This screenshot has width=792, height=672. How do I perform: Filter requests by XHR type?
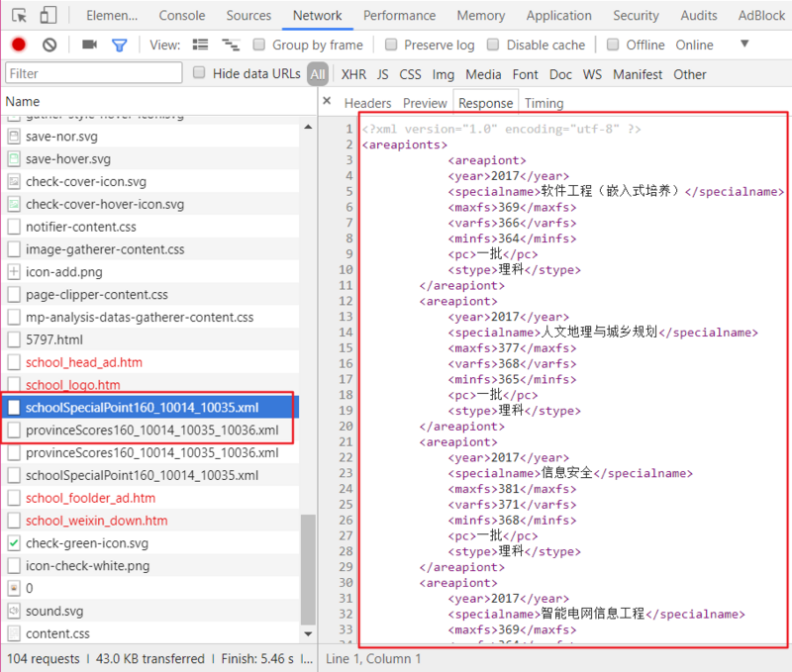[353, 74]
